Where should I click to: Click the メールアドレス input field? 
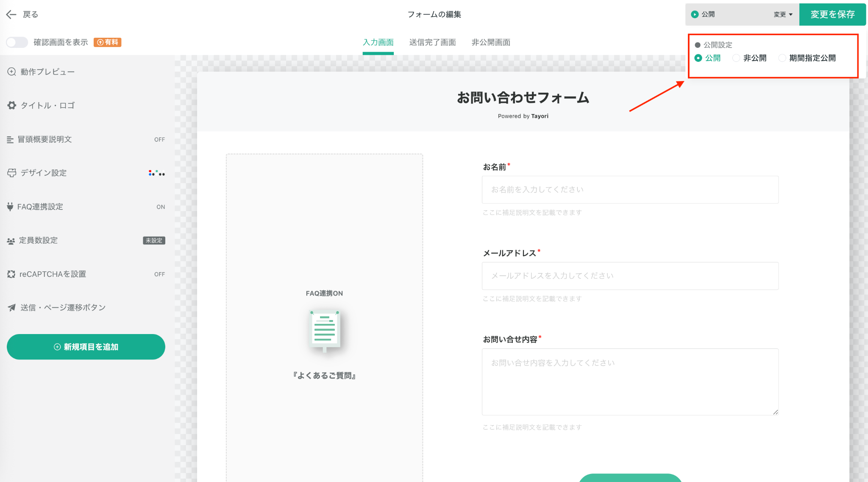tap(630, 276)
